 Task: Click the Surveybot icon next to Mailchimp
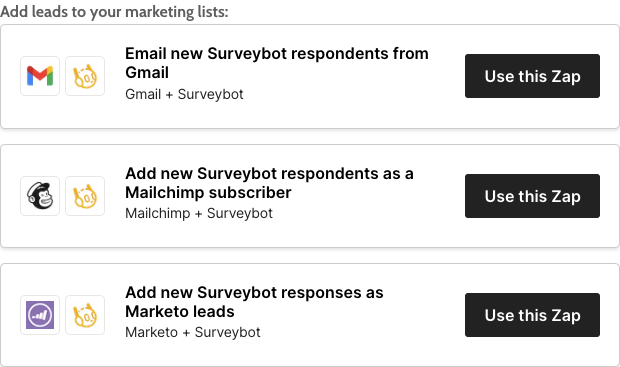point(85,196)
